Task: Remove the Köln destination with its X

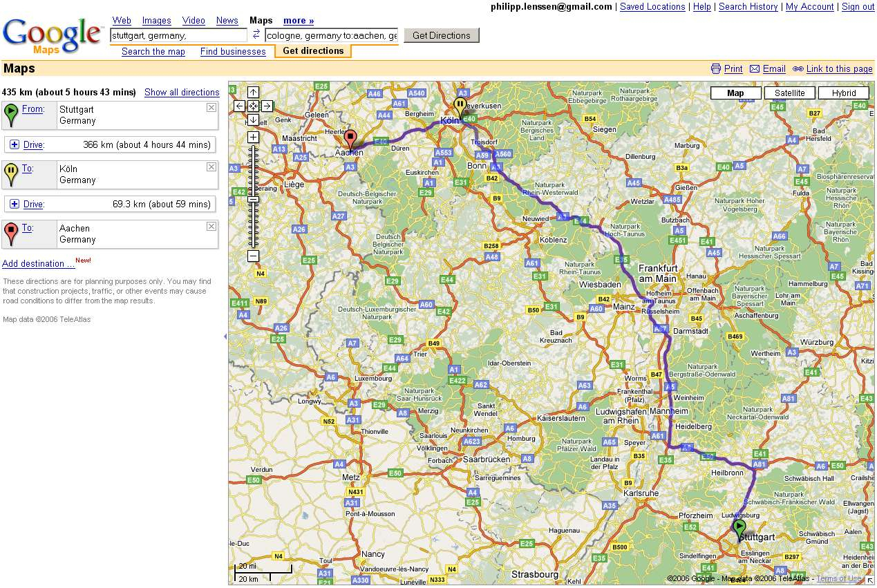Action: pos(211,167)
